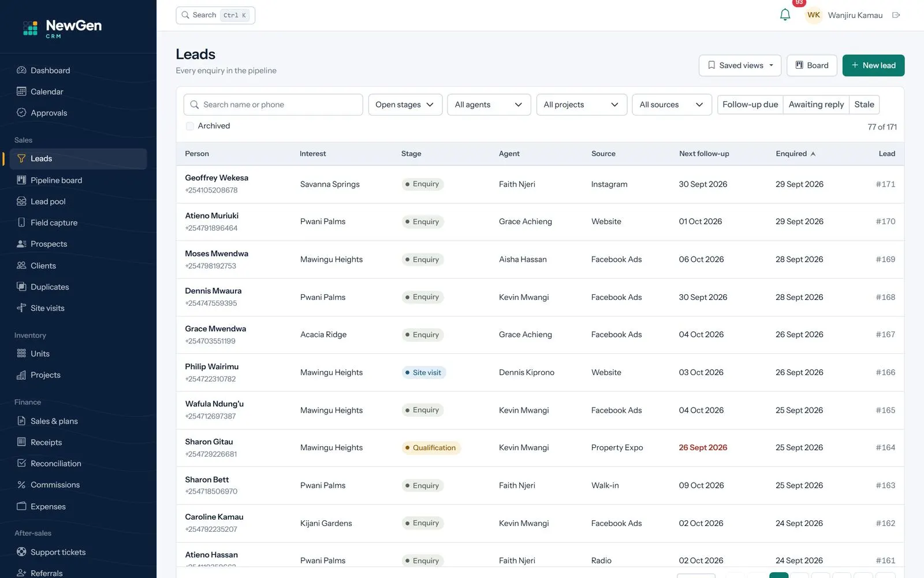
Task: Sort by the Enquired column header
Action: (795, 154)
